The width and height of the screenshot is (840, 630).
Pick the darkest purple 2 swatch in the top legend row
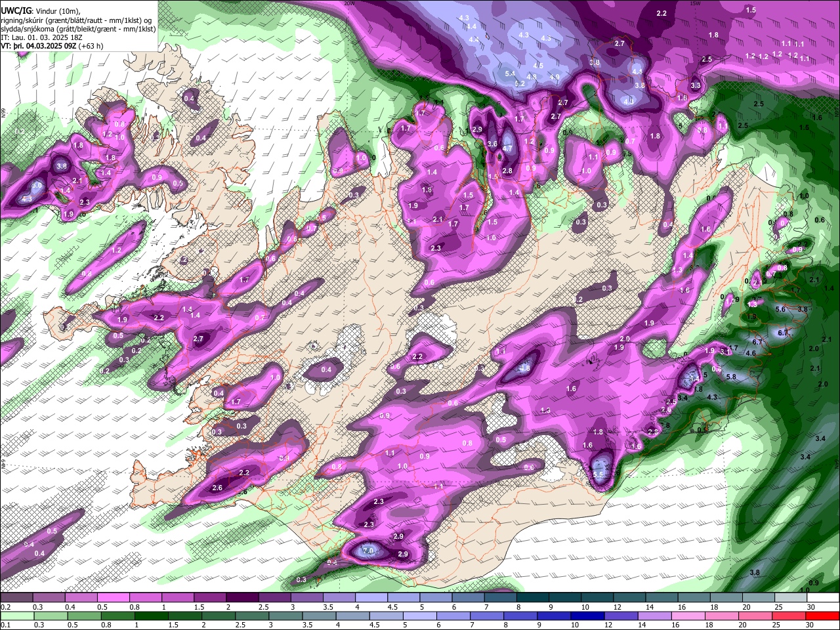point(242,598)
